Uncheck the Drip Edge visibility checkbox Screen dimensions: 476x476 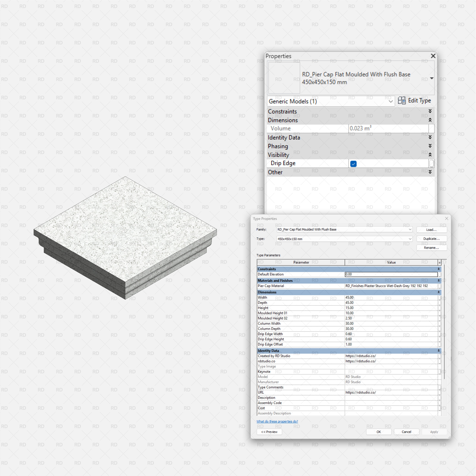click(x=353, y=164)
